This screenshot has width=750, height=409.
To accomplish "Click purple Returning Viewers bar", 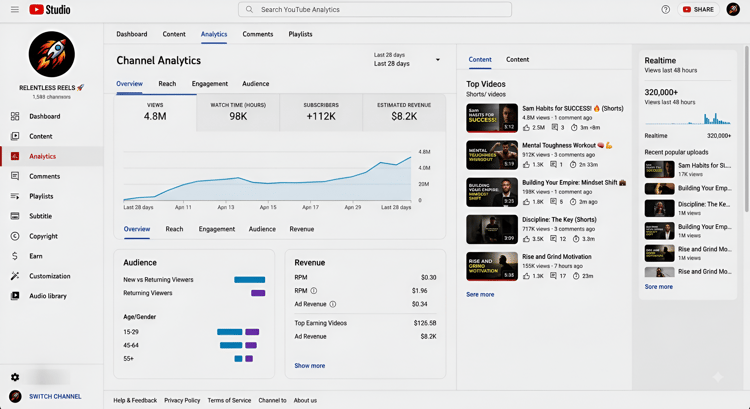I will pyautogui.click(x=258, y=293).
